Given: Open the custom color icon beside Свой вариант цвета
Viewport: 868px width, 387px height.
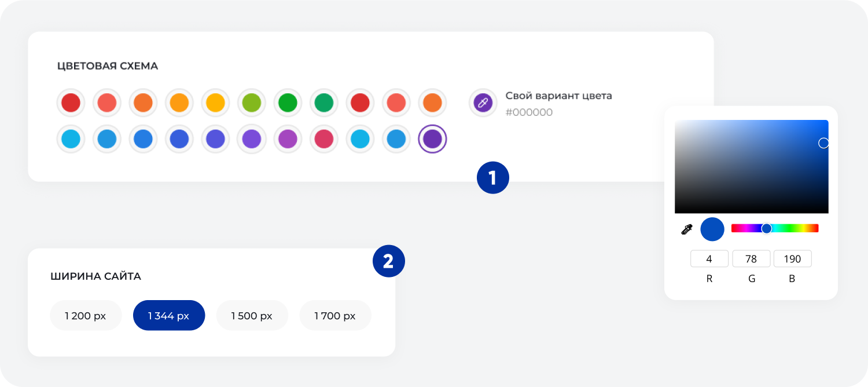Looking at the screenshot, I should 483,103.
